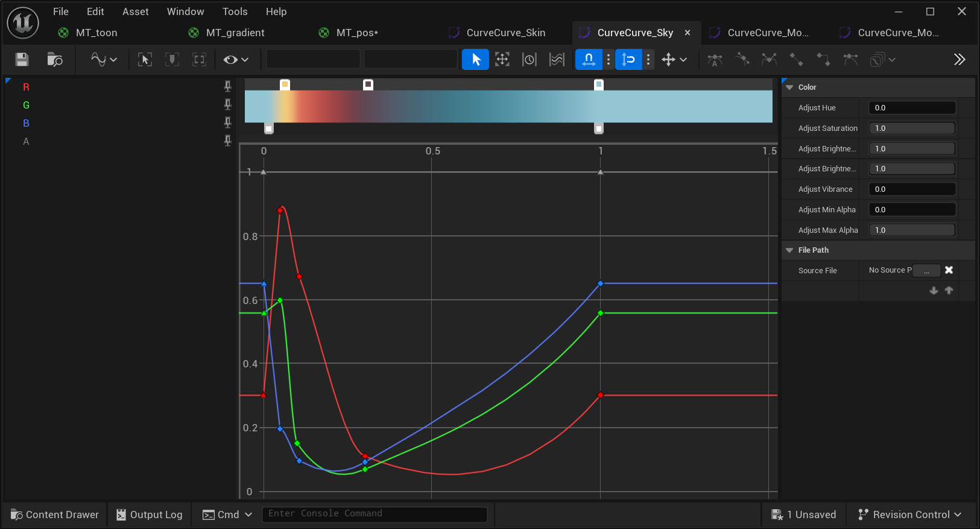Set key tangent to Linear
This screenshot has height=529, width=980.
pos(796,59)
